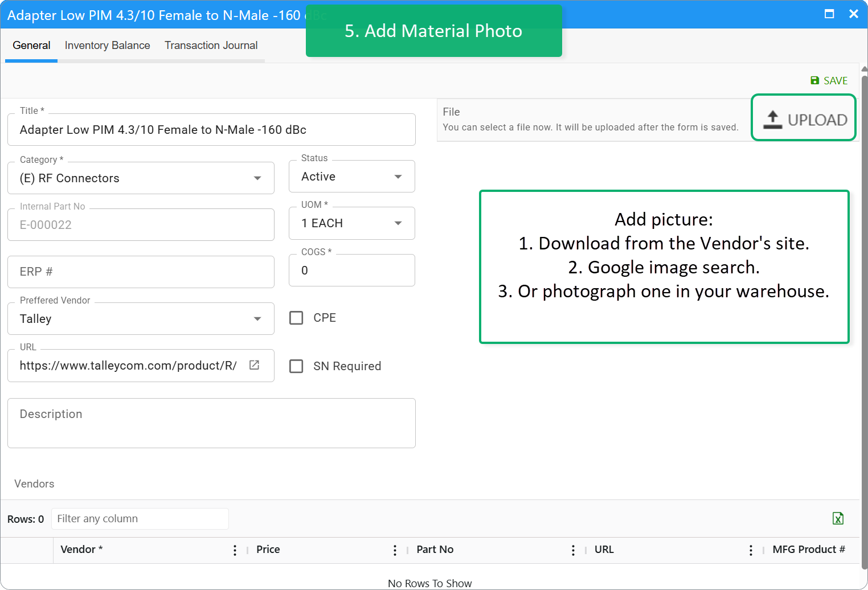Open URL column menu in vendors grid
The image size is (868, 590).
click(751, 550)
